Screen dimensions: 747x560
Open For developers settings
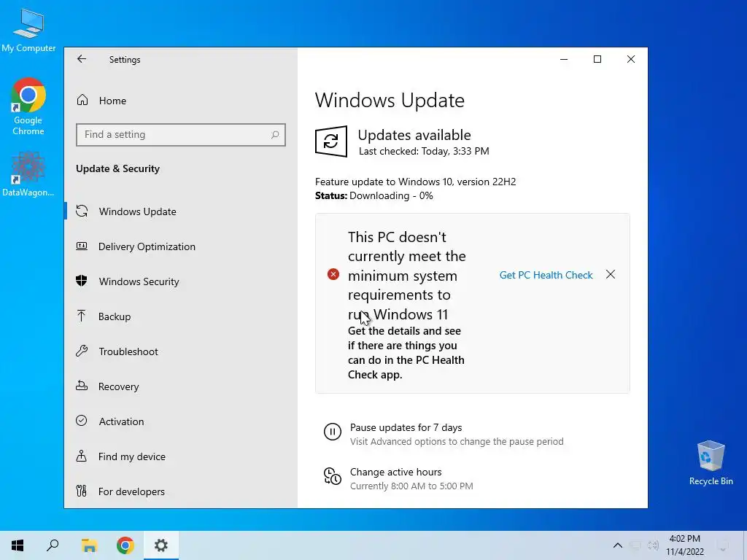131,491
